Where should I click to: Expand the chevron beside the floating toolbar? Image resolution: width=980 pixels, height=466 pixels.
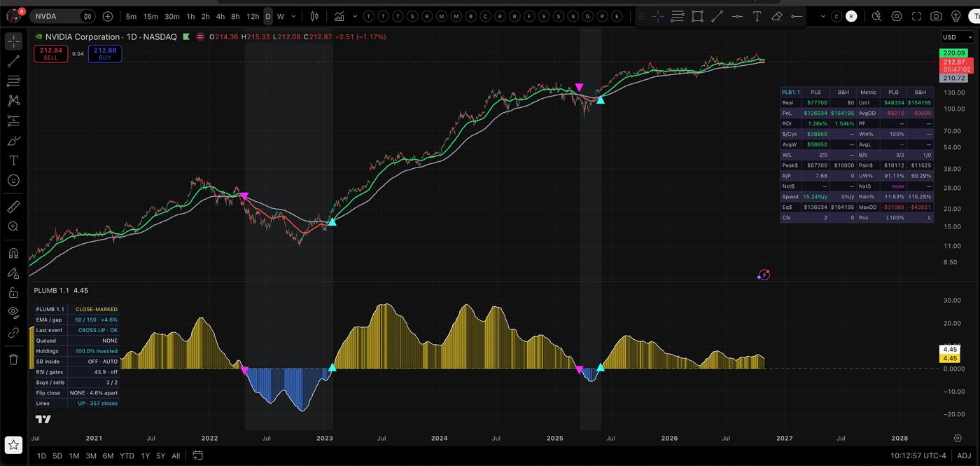click(x=823, y=16)
